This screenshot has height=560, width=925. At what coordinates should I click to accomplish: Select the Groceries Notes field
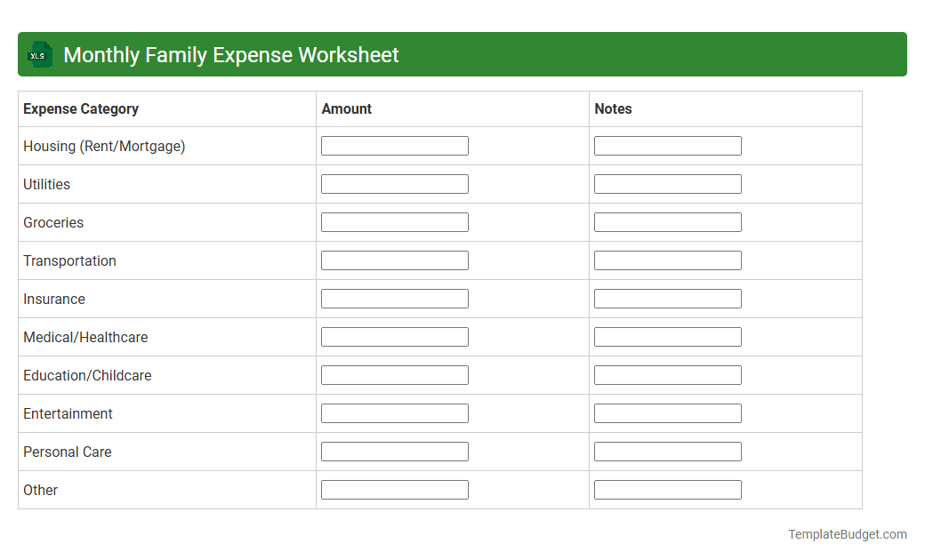667,221
